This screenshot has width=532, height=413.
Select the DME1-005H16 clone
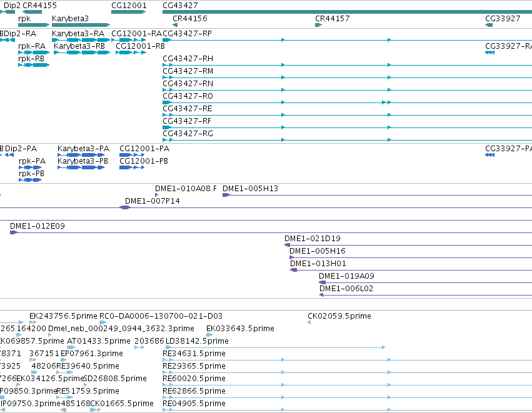[x=318, y=252]
